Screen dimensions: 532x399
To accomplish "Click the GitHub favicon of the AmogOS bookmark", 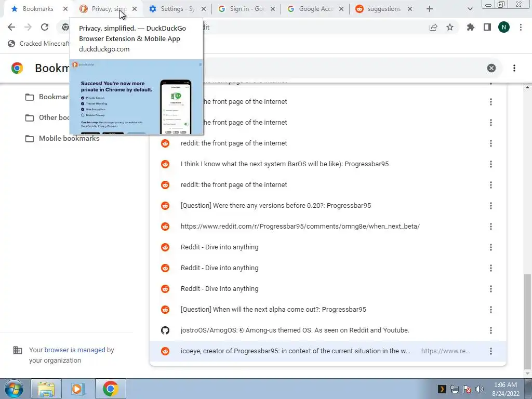I will coord(165,330).
